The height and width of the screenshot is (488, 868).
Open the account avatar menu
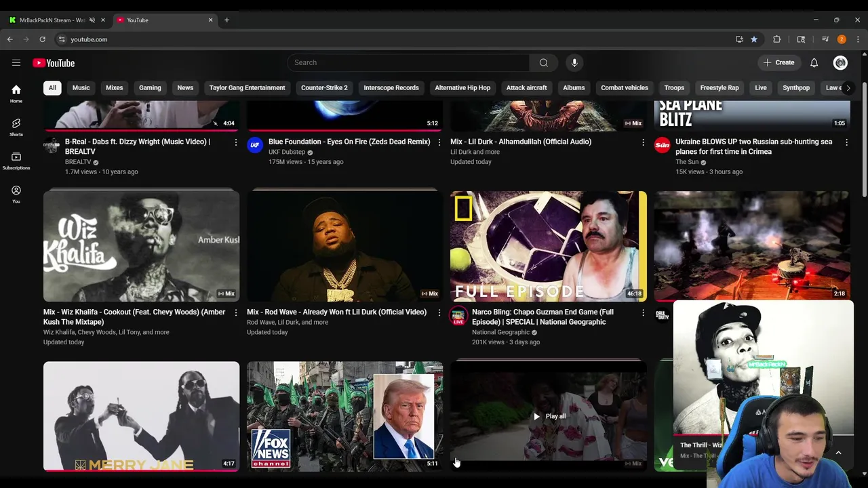click(x=840, y=63)
